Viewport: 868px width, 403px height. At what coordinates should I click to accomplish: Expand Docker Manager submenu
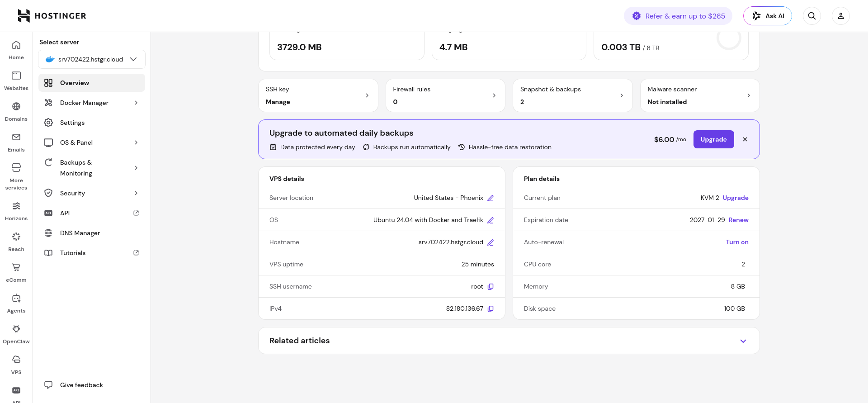(136, 103)
